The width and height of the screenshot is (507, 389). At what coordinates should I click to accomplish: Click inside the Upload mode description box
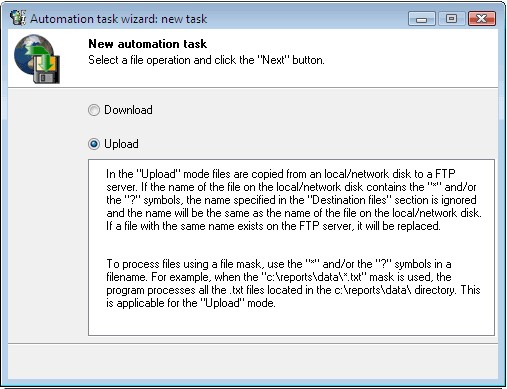point(291,247)
